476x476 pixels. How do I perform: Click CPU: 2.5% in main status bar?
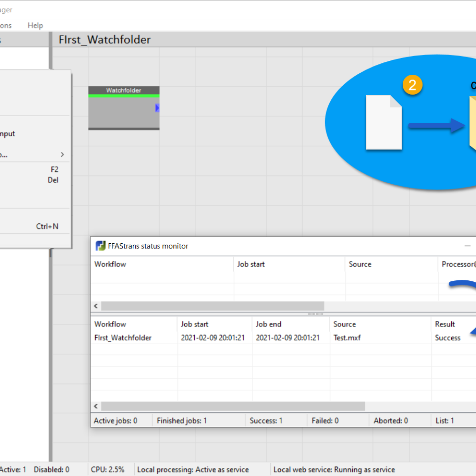pyautogui.click(x=108, y=470)
